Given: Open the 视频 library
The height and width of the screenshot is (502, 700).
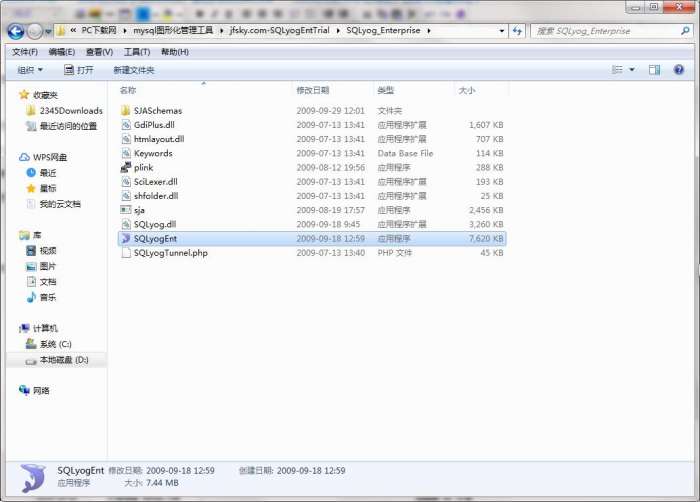Looking at the screenshot, I should (42, 251).
